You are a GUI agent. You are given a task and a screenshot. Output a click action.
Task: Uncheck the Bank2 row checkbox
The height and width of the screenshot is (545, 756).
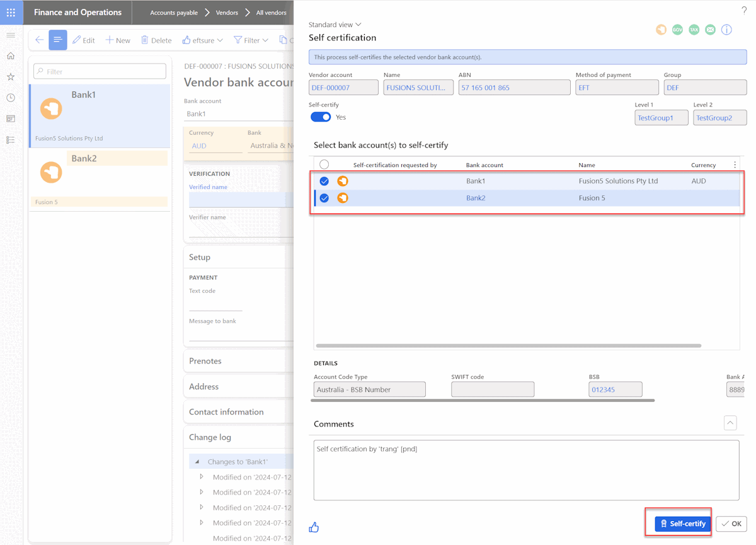pos(324,198)
